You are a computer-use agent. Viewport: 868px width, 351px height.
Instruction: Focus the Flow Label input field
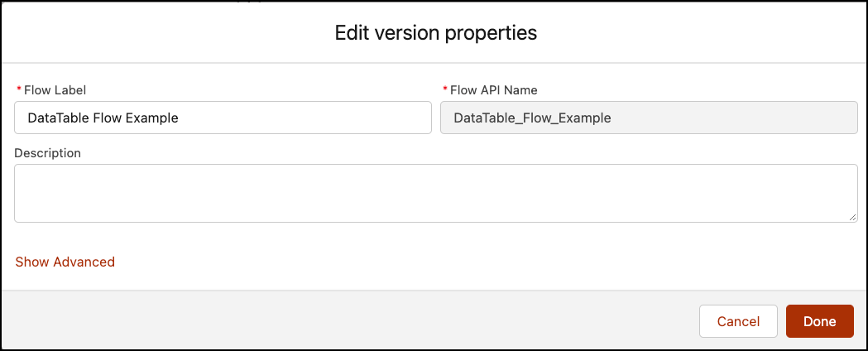(223, 118)
